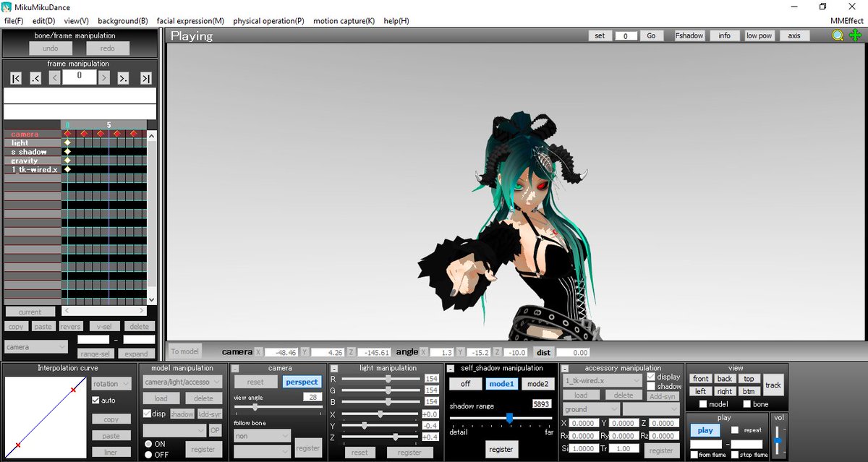Enable the from flame checkbox
The image size is (868, 462).
click(694, 455)
